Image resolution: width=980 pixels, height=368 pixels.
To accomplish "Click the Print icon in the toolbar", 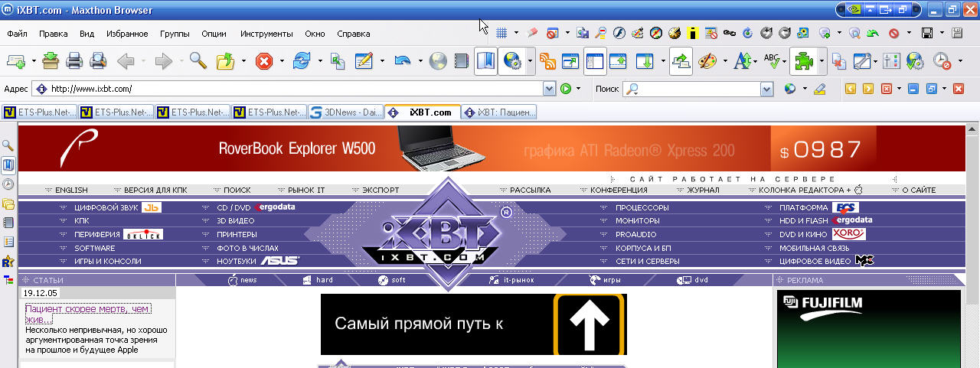I will [x=74, y=61].
